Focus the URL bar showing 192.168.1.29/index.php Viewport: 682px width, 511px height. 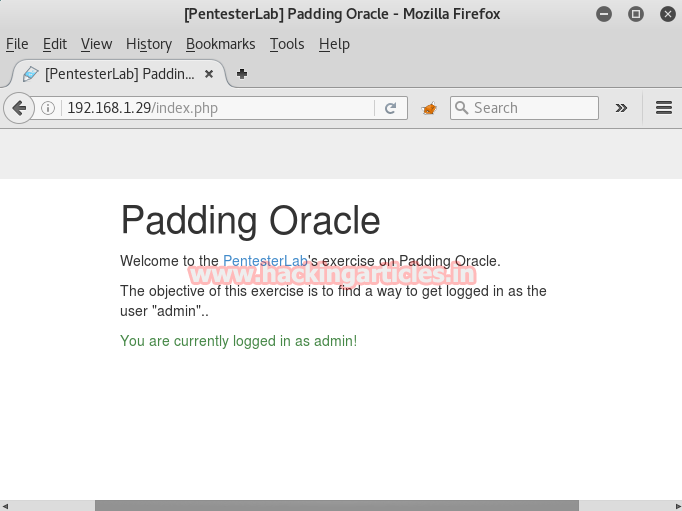click(217, 108)
